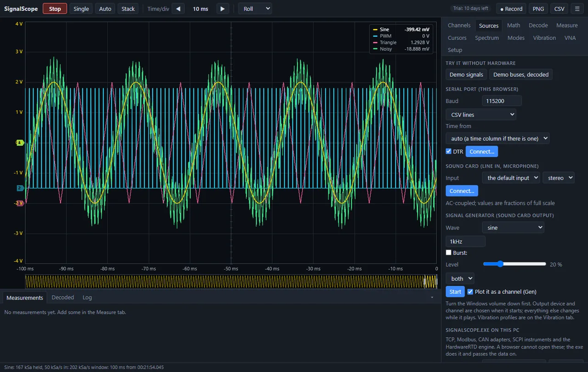Open the Time from auto dropdown
588x372 pixels.
[x=498, y=138]
